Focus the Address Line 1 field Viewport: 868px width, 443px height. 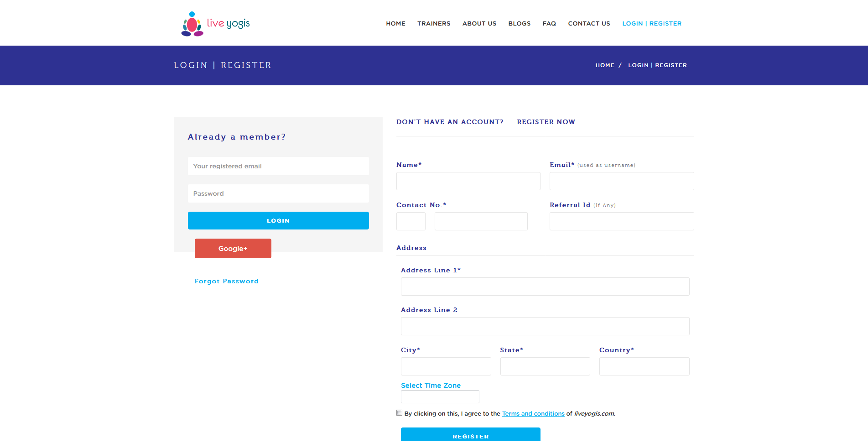pyautogui.click(x=545, y=287)
